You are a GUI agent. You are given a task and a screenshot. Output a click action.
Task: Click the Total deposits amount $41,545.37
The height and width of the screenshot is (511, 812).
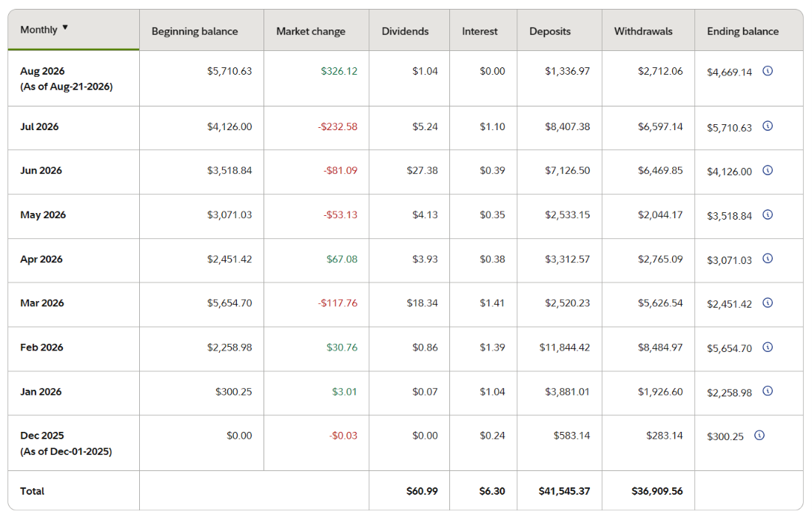pos(564,491)
